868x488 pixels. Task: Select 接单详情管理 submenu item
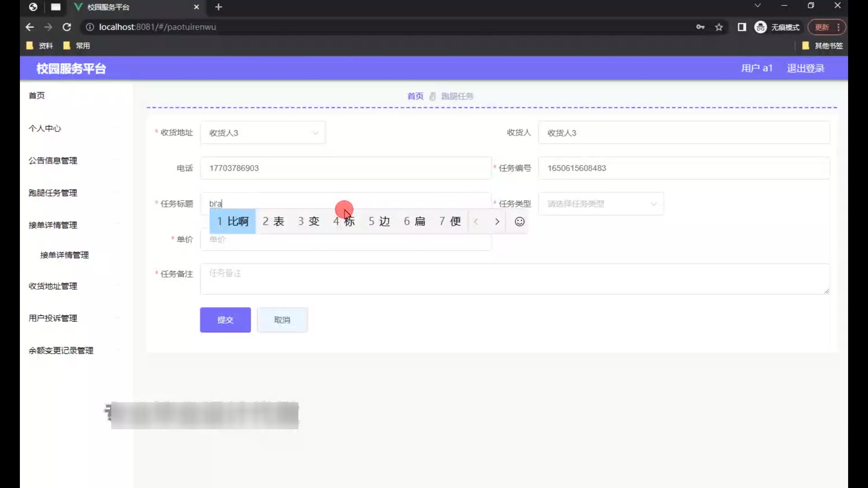click(65, 255)
